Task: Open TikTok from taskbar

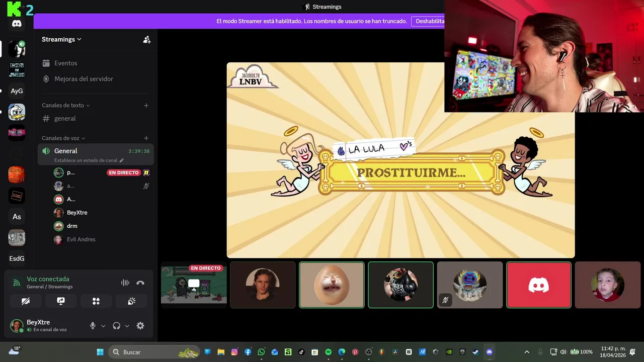Action: pyautogui.click(x=301, y=352)
